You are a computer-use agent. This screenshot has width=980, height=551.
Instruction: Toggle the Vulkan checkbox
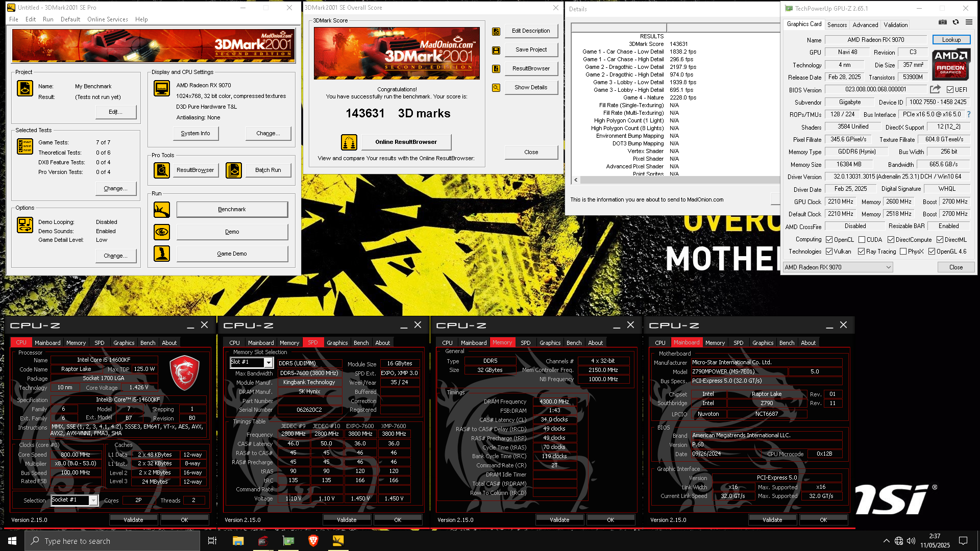829,252
